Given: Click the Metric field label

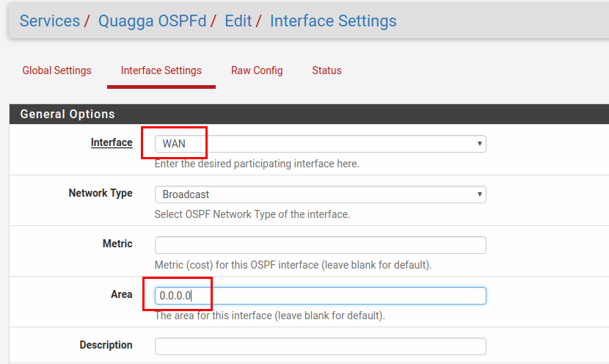Looking at the screenshot, I should point(117,244).
